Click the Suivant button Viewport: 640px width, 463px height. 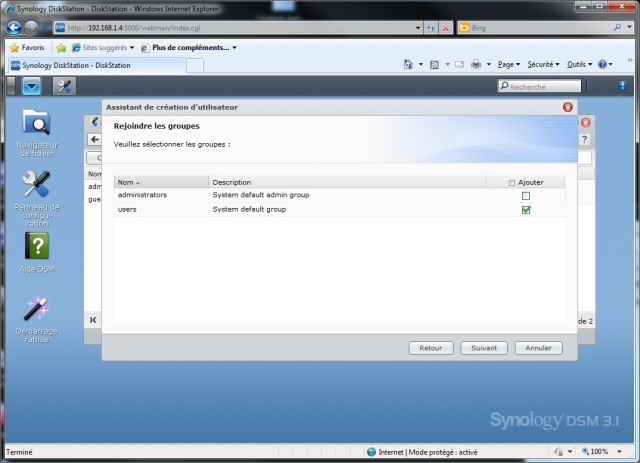(x=484, y=348)
